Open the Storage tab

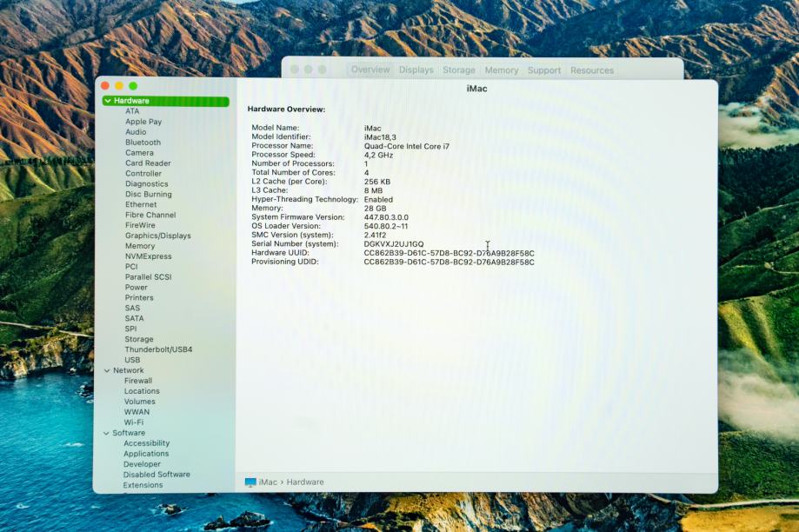[x=458, y=70]
